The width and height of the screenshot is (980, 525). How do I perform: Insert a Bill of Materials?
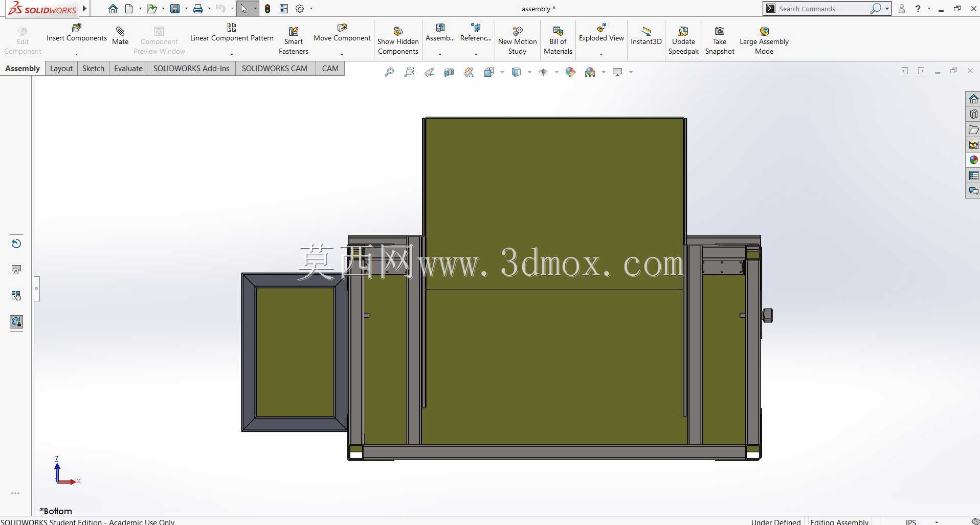point(558,40)
